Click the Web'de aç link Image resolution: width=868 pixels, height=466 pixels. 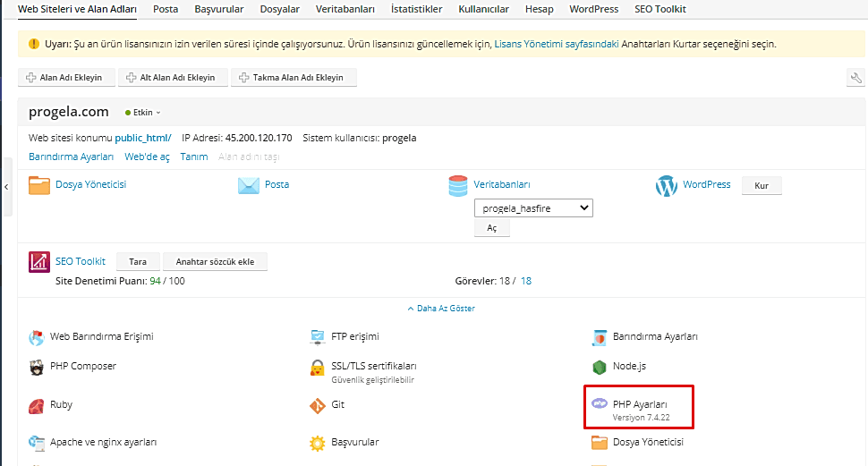[147, 157]
